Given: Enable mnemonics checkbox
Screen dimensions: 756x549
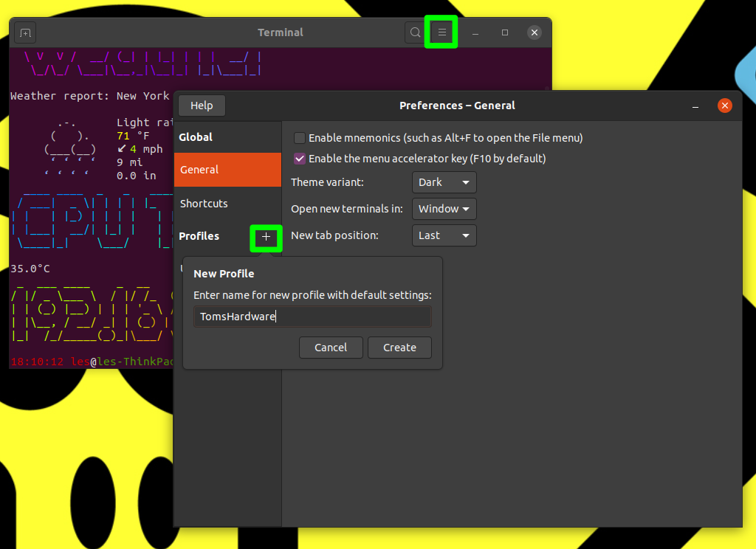Looking at the screenshot, I should click(299, 137).
